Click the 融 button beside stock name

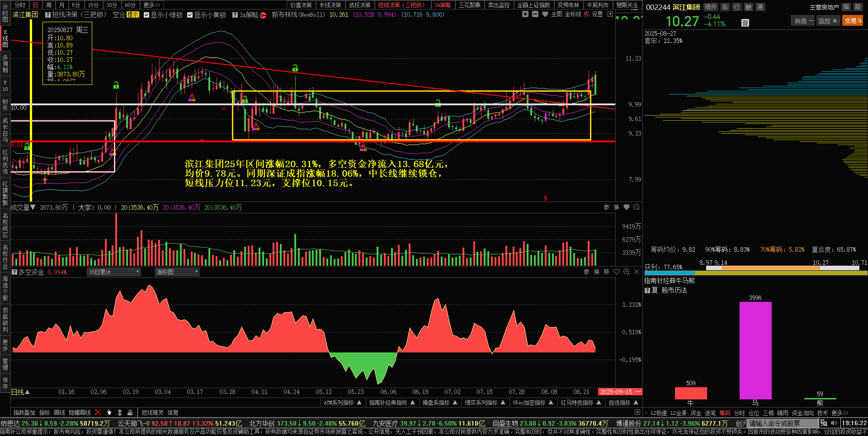coord(748,7)
